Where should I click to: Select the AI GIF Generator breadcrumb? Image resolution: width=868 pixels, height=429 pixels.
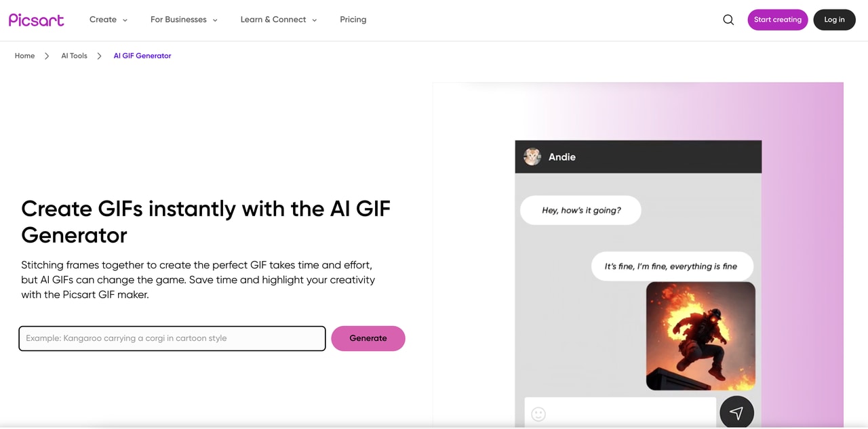coord(142,56)
